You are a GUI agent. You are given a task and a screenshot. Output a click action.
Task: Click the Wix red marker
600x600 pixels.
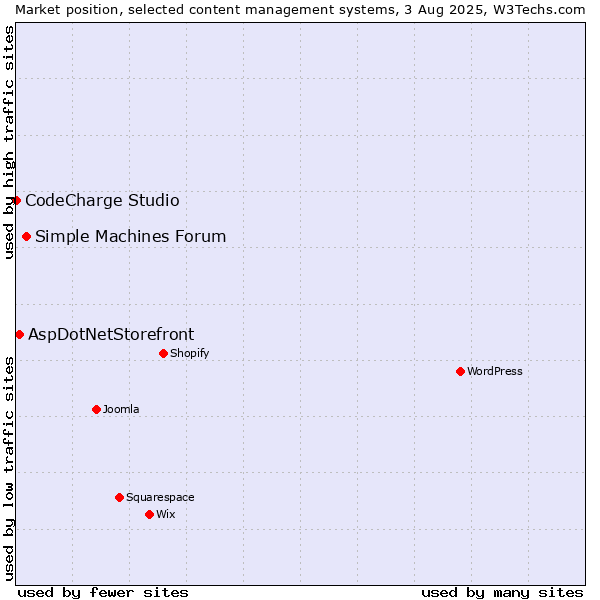click(150, 514)
